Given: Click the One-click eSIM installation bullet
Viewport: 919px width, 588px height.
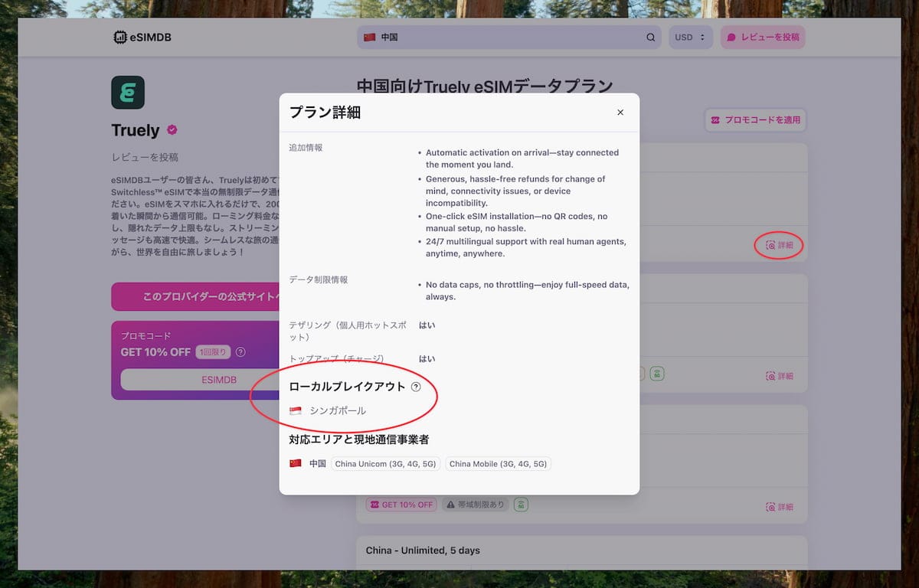Looking at the screenshot, I should [517, 222].
